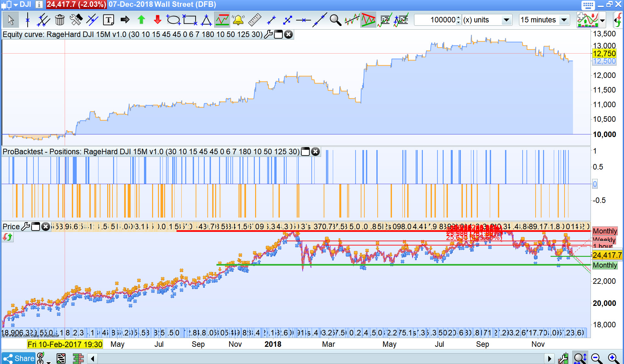The height and width of the screenshot is (364, 624).
Task: Select the text annotation tool
Action: [x=108, y=20]
